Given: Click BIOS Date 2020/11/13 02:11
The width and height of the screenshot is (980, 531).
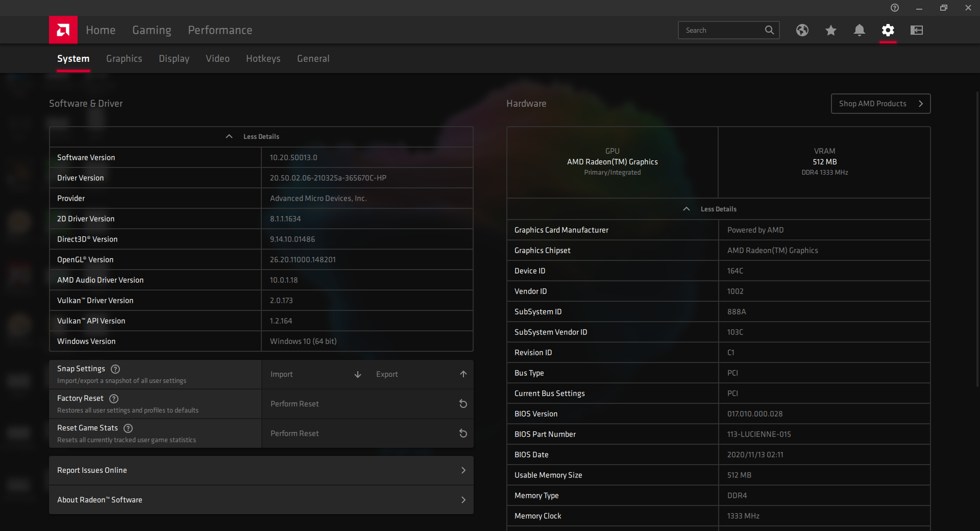Looking at the screenshot, I should click(x=755, y=455).
